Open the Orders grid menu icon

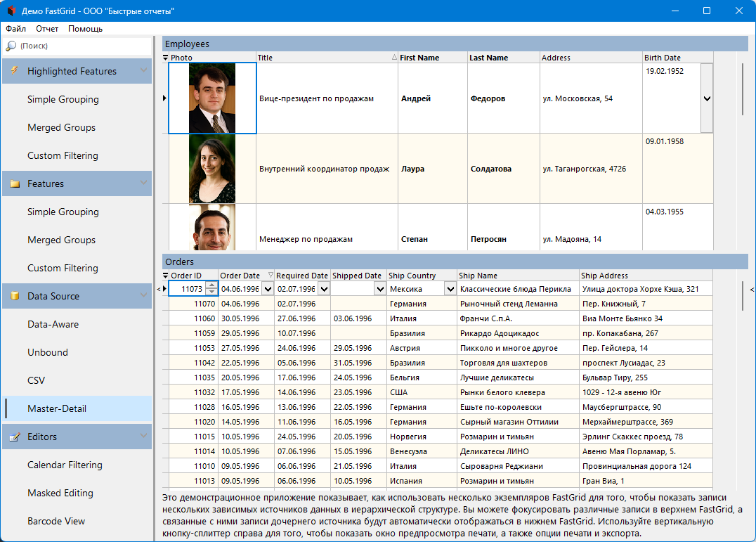tap(166, 276)
